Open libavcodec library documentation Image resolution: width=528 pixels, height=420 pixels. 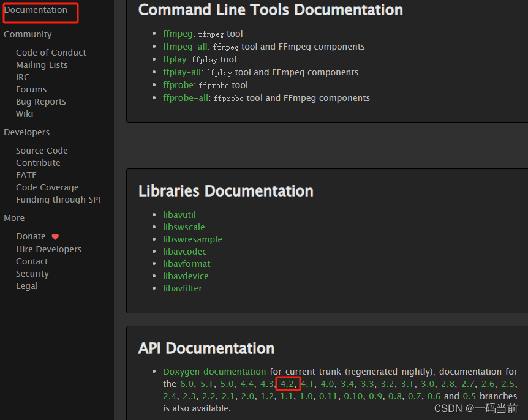[184, 252]
